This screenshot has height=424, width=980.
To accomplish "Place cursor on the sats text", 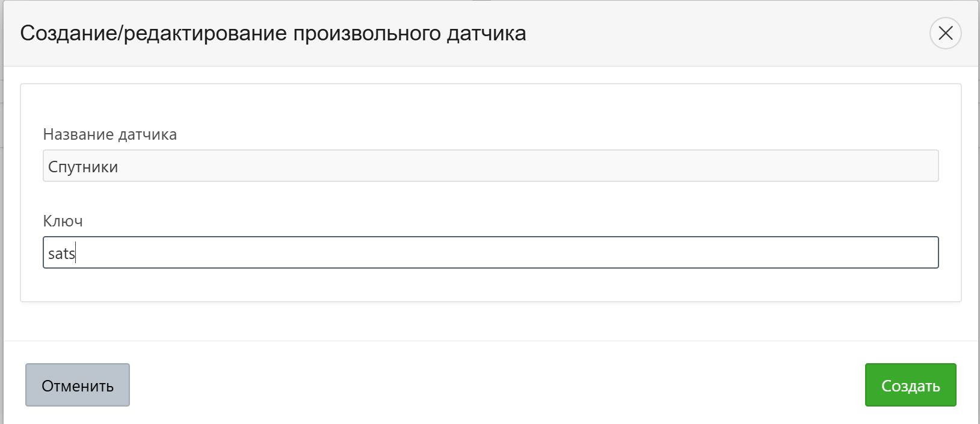I will click(61, 254).
